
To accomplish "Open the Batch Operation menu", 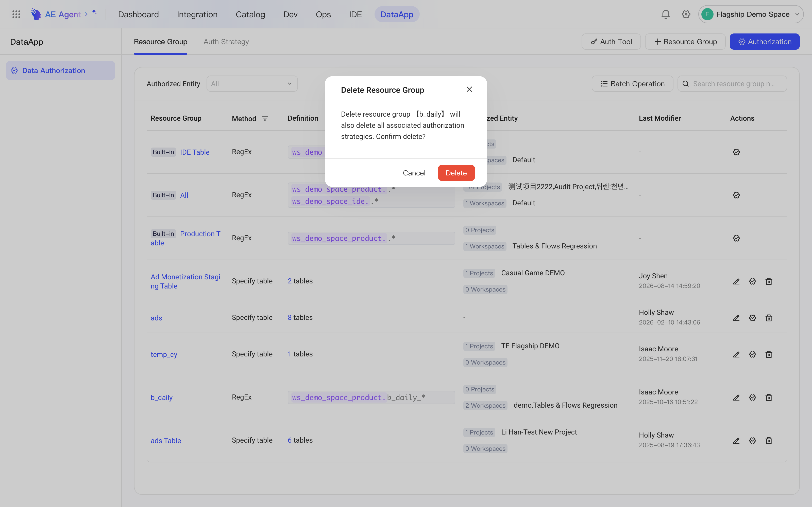I will (x=633, y=83).
